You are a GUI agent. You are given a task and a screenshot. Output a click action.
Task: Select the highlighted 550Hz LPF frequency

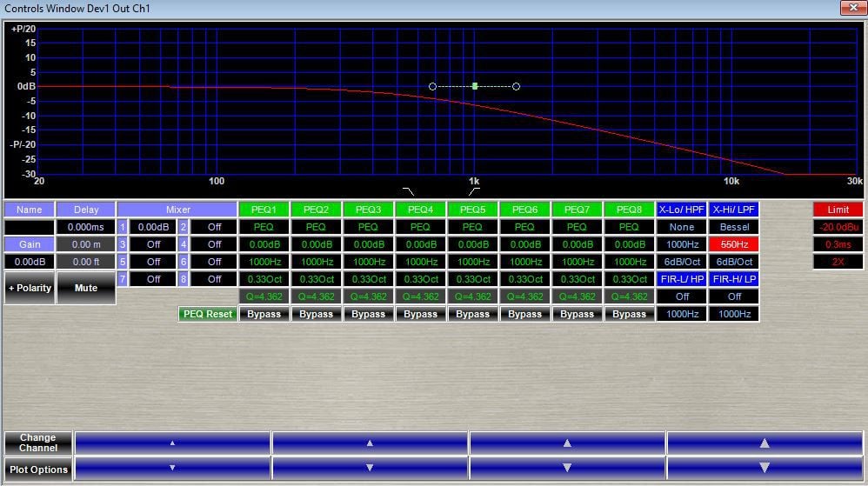coord(734,244)
